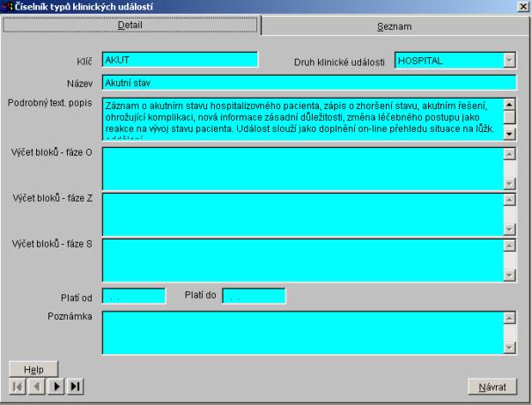Screen dimensions: 532x405
Task: Click the Platí do date field
Action: click(254, 296)
